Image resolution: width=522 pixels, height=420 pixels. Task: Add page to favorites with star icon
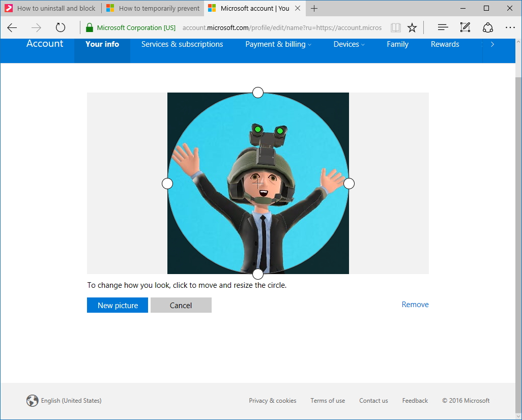tap(412, 27)
